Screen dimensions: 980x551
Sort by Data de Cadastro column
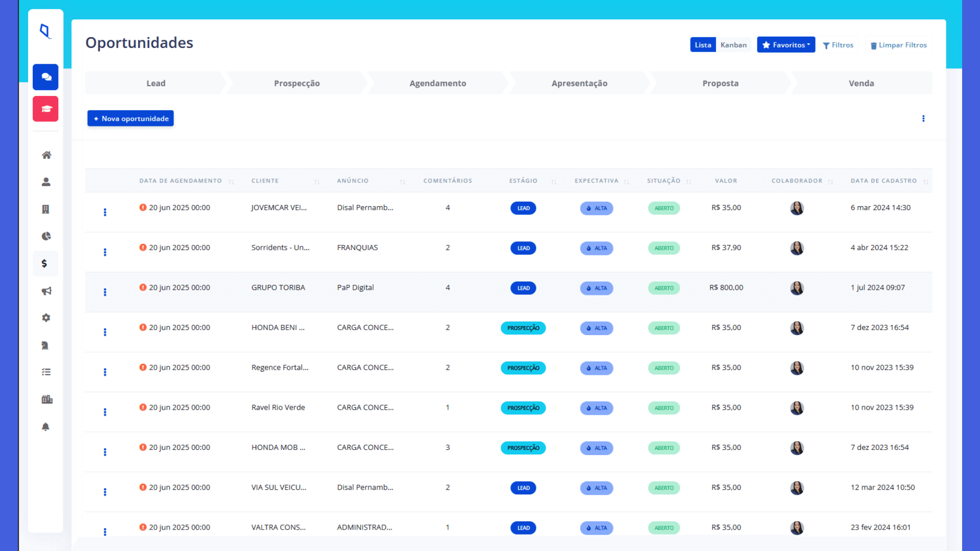925,182
